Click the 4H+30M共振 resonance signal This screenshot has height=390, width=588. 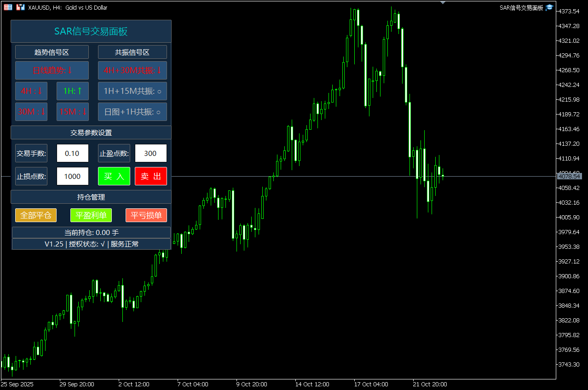[x=133, y=70]
